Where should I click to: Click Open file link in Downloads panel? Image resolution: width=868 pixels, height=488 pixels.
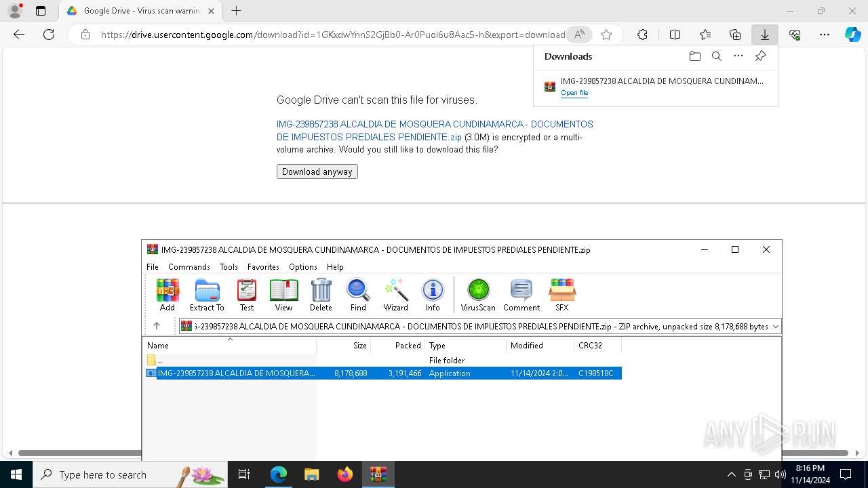(574, 93)
